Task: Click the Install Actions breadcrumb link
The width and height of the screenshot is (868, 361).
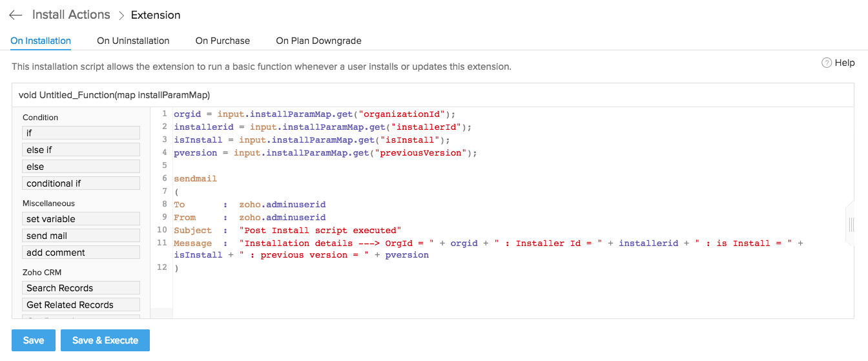Action: 71,15
